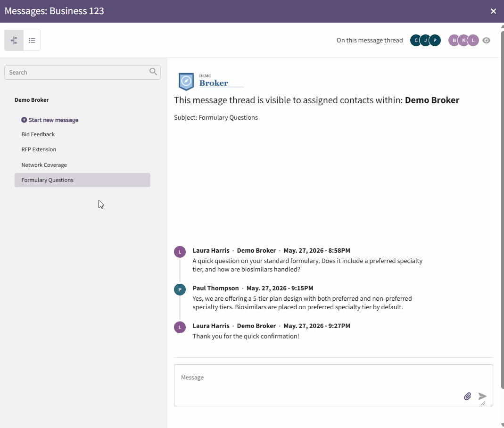Open the RFP Extension thread

[39, 149]
